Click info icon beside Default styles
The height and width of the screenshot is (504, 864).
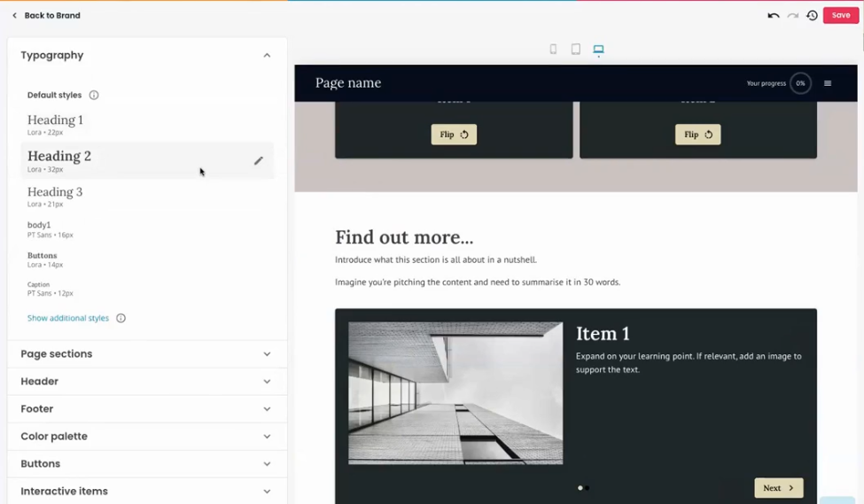[x=94, y=95]
